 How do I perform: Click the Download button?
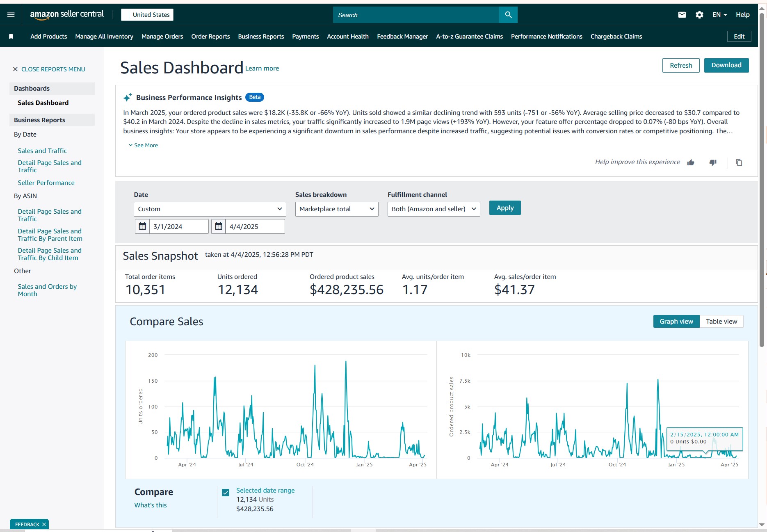click(726, 65)
